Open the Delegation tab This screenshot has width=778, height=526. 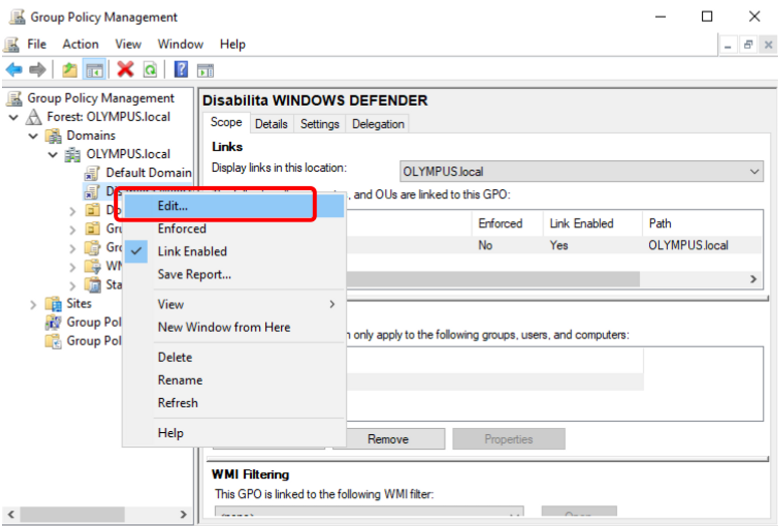coord(378,124)
